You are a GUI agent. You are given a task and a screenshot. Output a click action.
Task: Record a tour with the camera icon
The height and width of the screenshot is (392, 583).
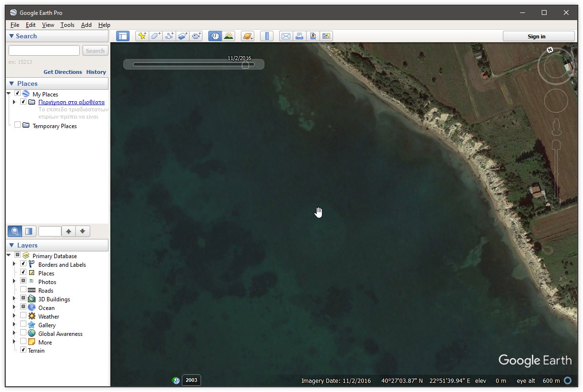(x=196, y=36)
